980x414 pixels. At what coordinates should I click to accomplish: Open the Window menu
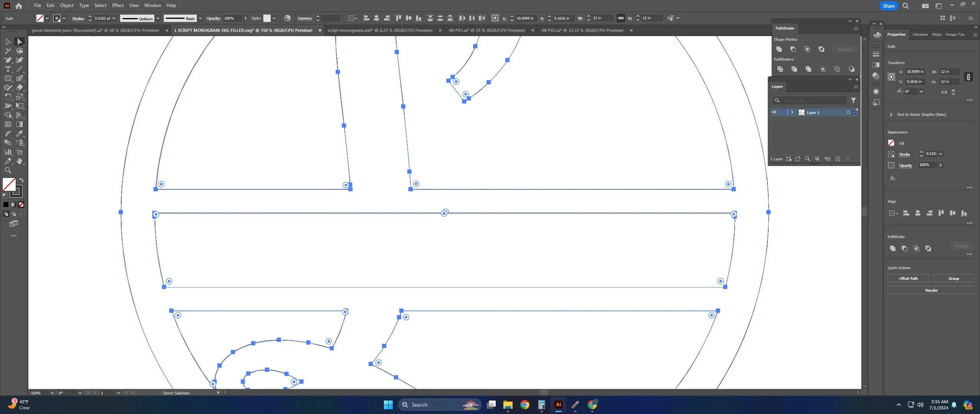coord(152,5)
